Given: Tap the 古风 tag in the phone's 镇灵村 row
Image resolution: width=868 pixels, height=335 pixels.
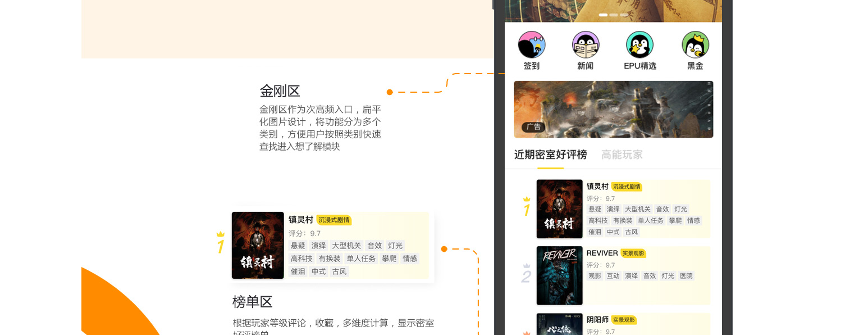Looking at the screenshot, I should click(x=631, y=232).
